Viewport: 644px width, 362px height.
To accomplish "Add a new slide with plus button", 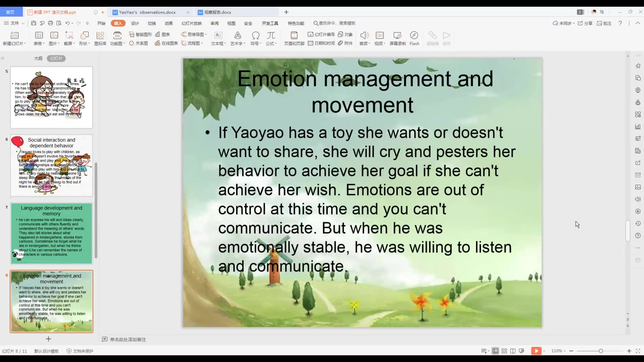I will point(48,339).
